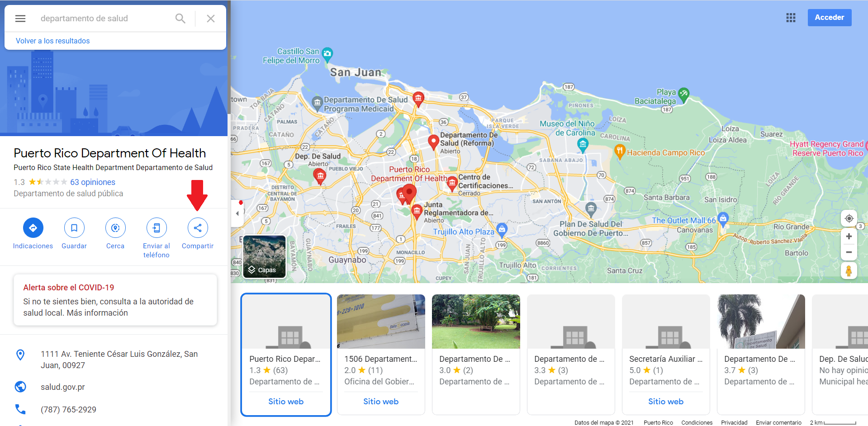Collapse the side panel arrow
The height and width of the screenshot is (426, 868).
pyautogui.click(x=237, y=213)
